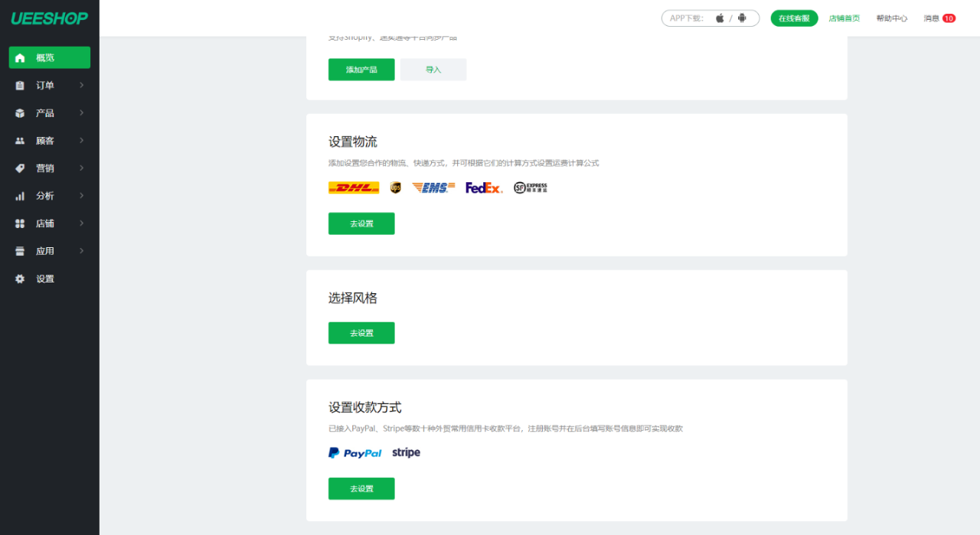The width and height of the screenshot is (980, 535).
Task: Click the 添加产品 button
Action: coord(361,70)
